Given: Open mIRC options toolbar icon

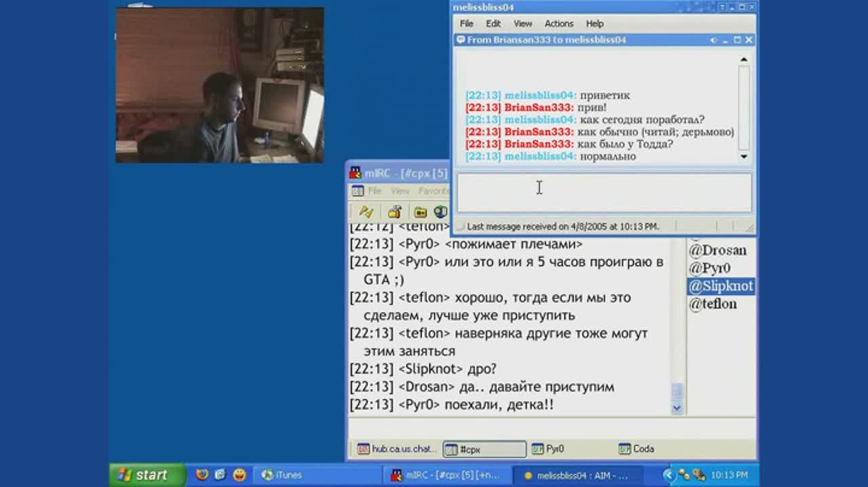Looking at the screenshot, I should pos(395,212).
